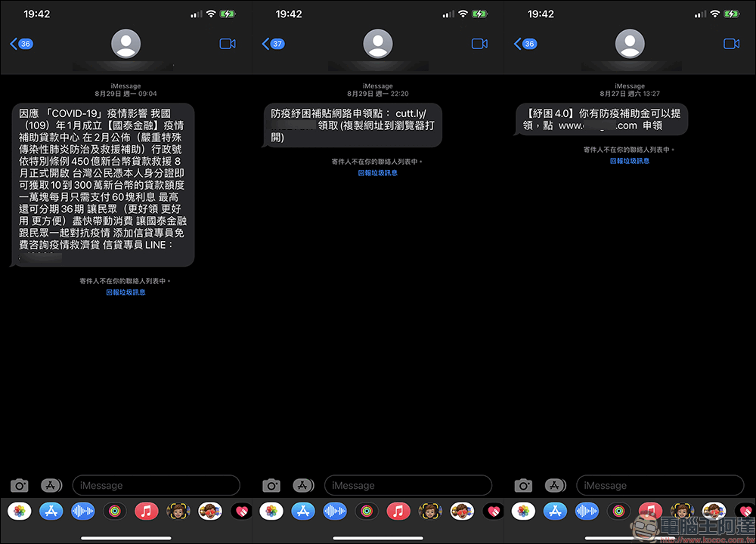This screenshot has width=756, height=544.
Task: Open App Store in COVID-19 loan conversation drawer
Action: (51, 511)
